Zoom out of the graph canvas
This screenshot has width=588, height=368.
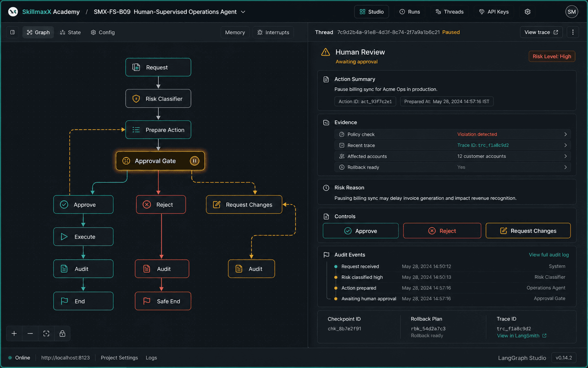click(30, 333)
